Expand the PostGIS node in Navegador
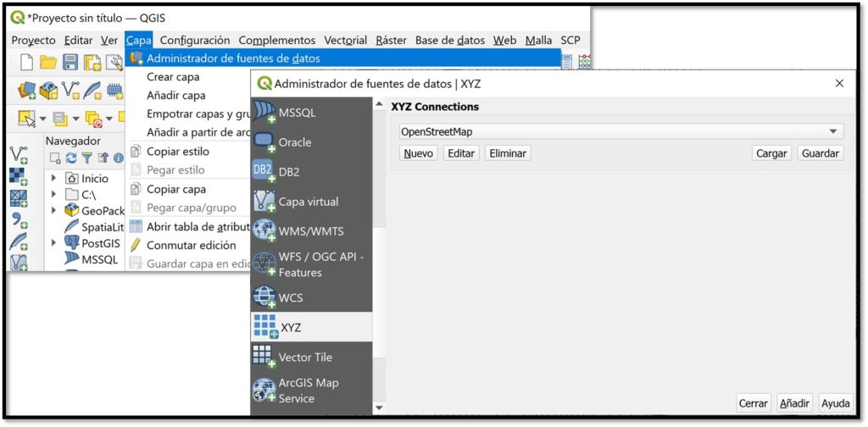 coord(54,242)
